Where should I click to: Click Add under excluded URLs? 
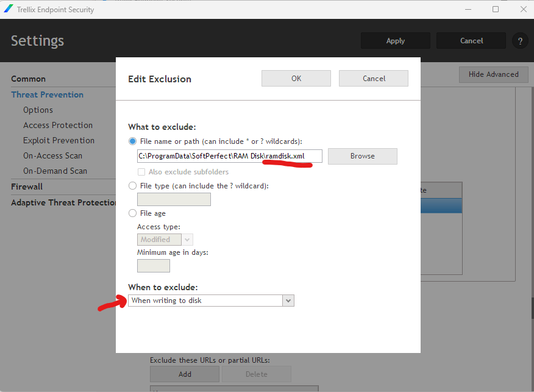point(185,374)
